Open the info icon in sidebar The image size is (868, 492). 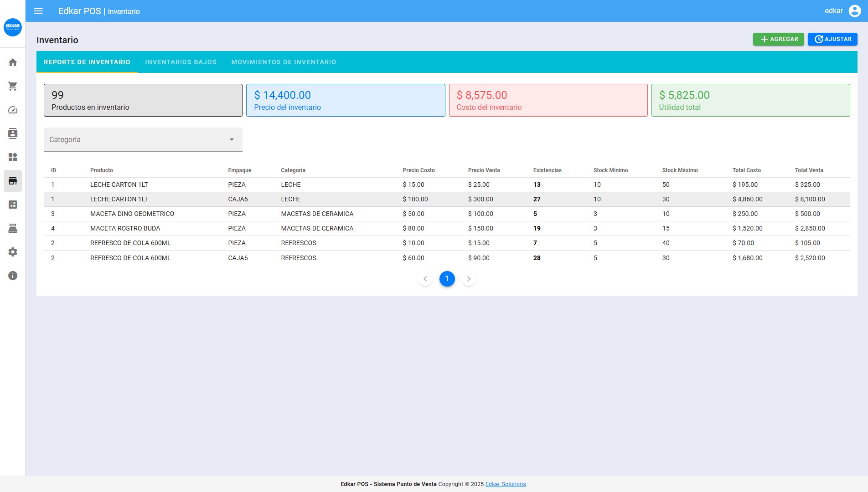(13, 276)
